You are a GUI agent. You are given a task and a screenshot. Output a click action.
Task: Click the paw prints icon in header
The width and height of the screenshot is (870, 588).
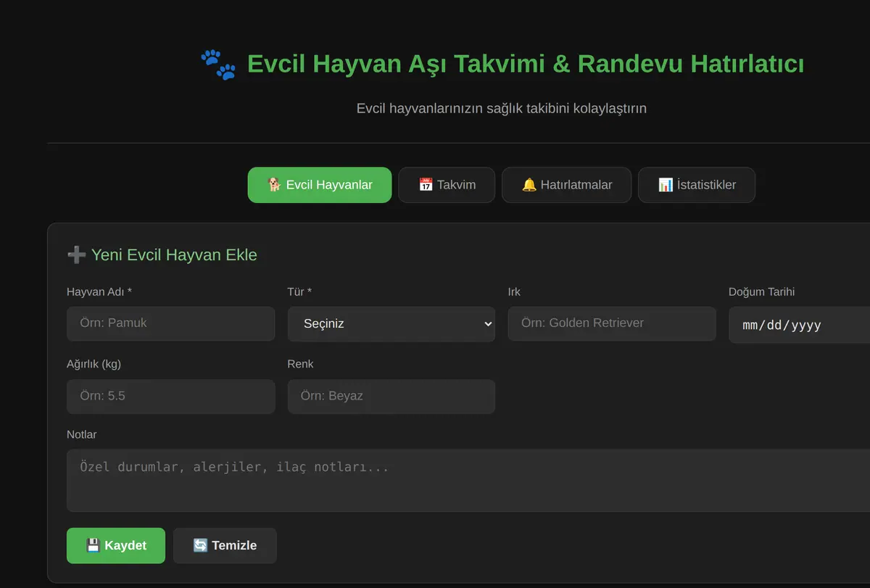pyautogui.click(x=218, y=64)
